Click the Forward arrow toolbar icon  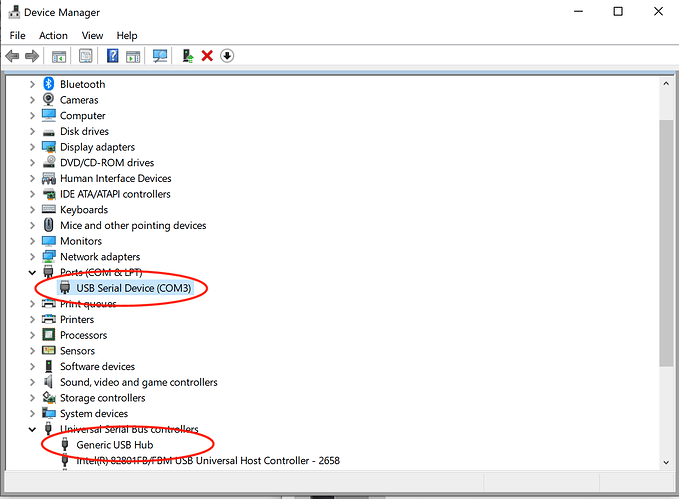pos(32,56)
